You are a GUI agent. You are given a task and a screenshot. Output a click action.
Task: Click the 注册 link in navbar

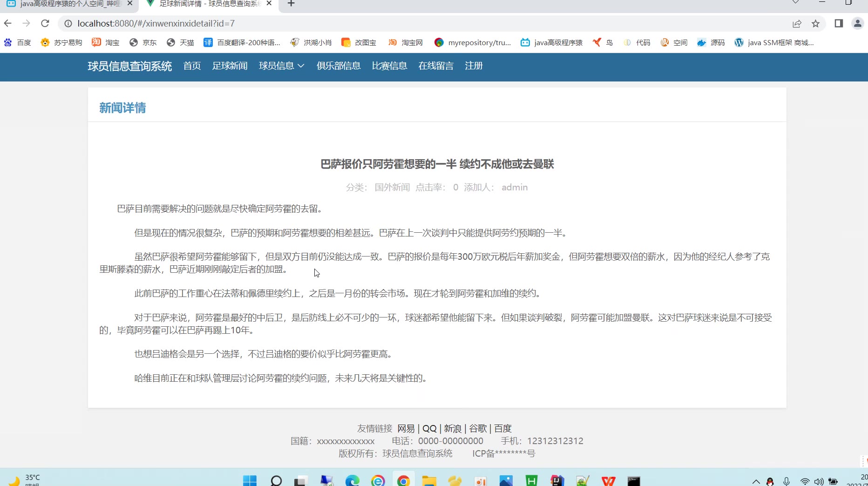474,66
